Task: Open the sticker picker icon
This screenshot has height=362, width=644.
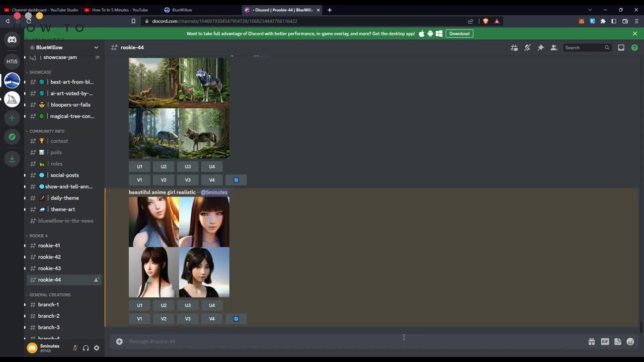Action: pyautogui.click(x=618, y=341)
